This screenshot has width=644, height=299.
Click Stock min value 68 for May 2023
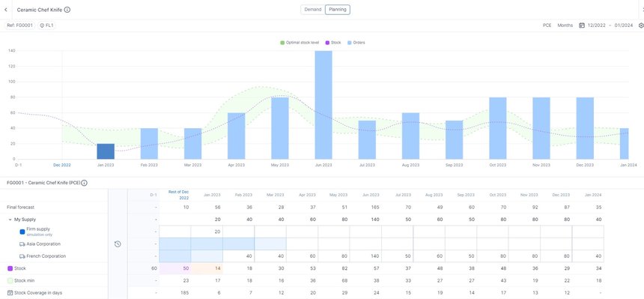tap(344, 280)
